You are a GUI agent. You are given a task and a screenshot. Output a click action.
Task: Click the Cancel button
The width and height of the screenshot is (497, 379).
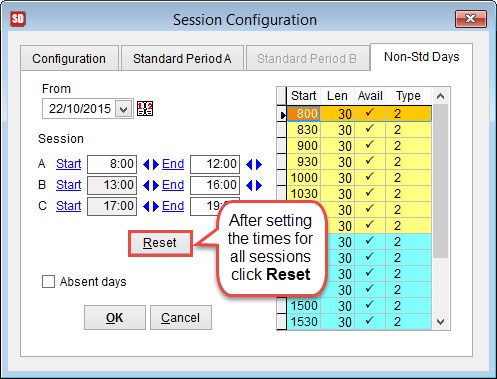pyautogui.click(x=181, y=318)
